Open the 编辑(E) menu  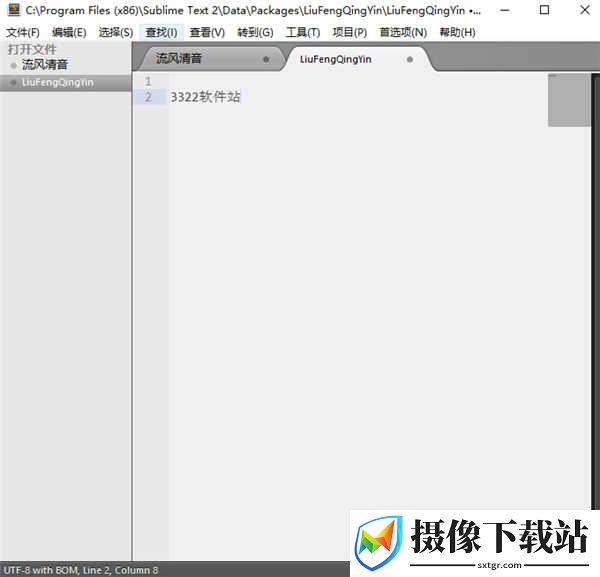point(69,33)
